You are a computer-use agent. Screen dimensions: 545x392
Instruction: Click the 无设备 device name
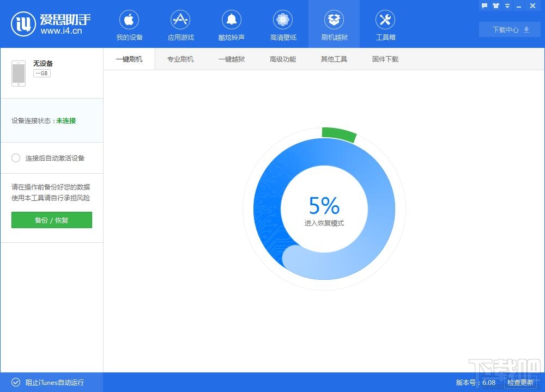43,63
